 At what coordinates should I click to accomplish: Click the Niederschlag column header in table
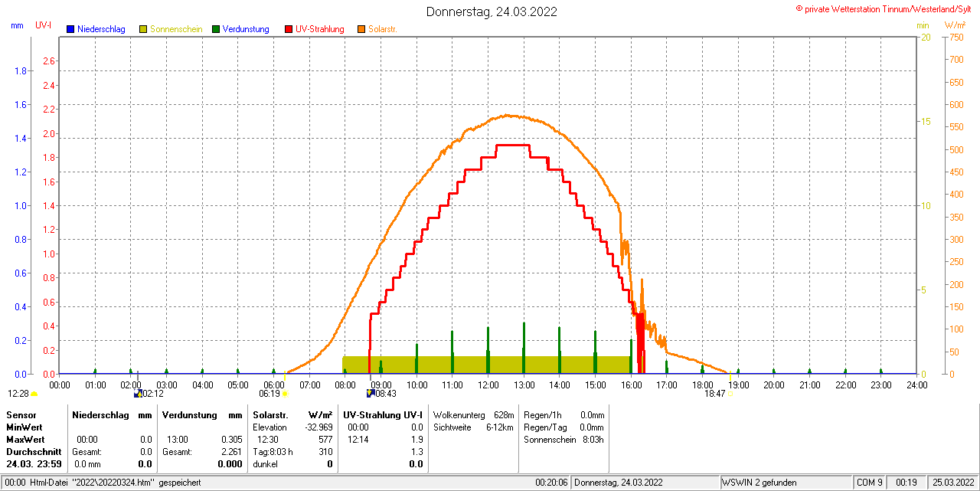(x=99, y=414)
